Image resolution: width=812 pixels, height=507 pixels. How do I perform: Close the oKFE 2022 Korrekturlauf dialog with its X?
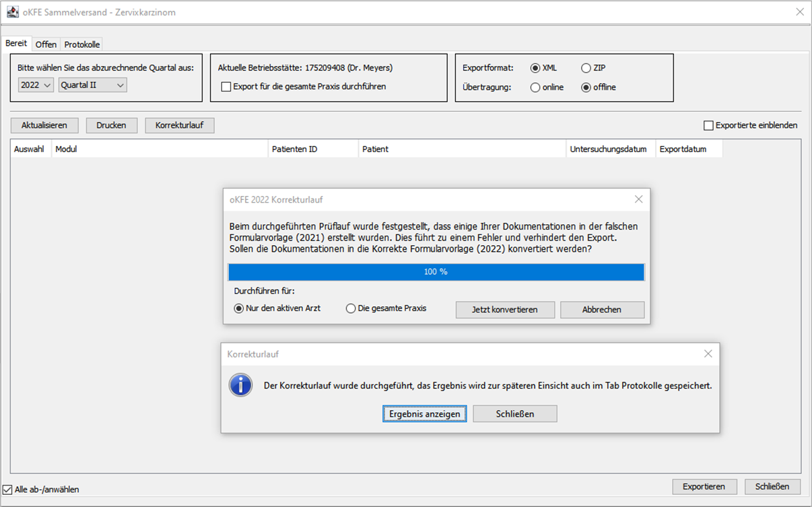click(x=638, y=199)
